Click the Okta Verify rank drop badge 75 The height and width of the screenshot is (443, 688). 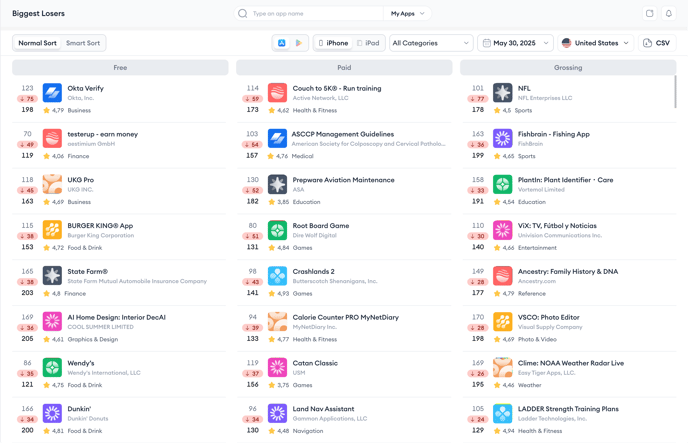tap(27, 99)
